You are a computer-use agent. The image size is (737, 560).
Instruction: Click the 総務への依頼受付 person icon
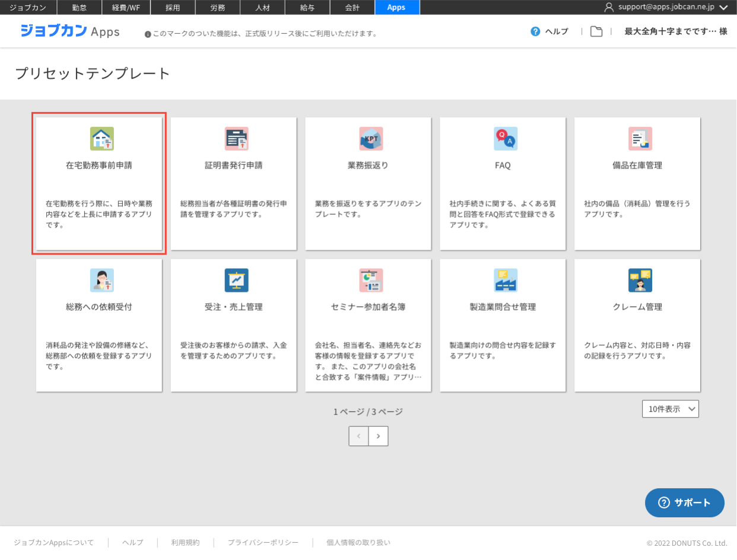click(x=101, y=281)
